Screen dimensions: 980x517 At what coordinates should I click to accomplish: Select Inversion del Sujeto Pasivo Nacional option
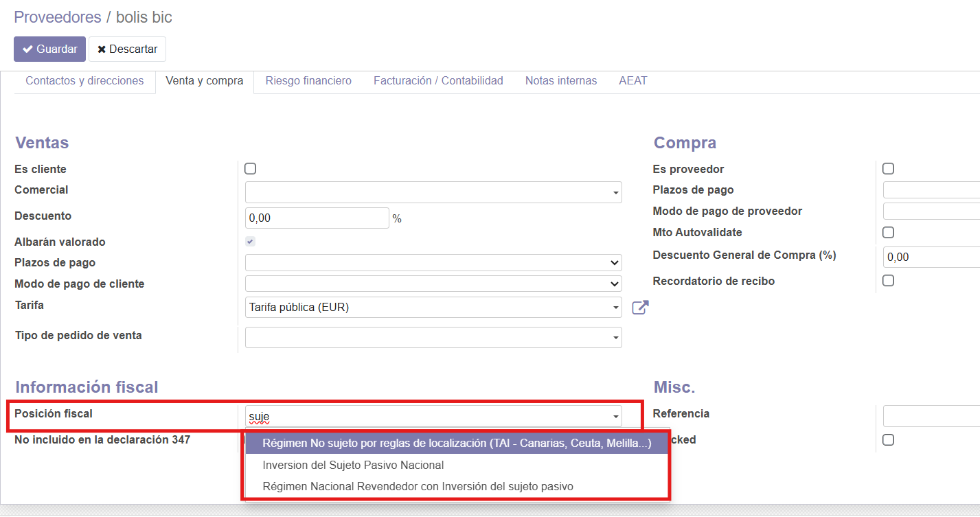pos(353,465)
